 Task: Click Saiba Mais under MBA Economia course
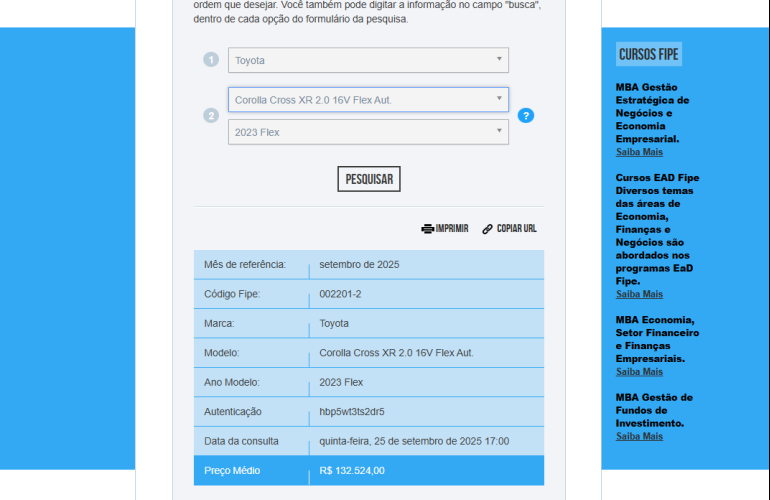point(639,371)
